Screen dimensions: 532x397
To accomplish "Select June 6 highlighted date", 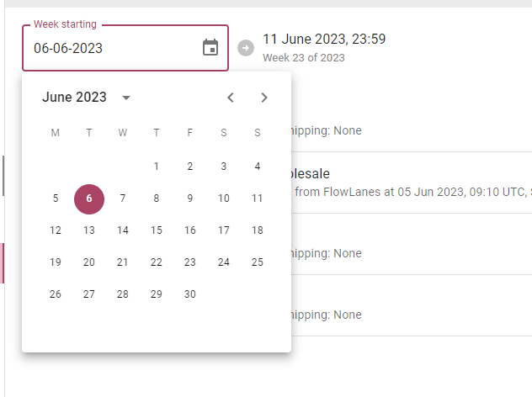I will (89, 199).
